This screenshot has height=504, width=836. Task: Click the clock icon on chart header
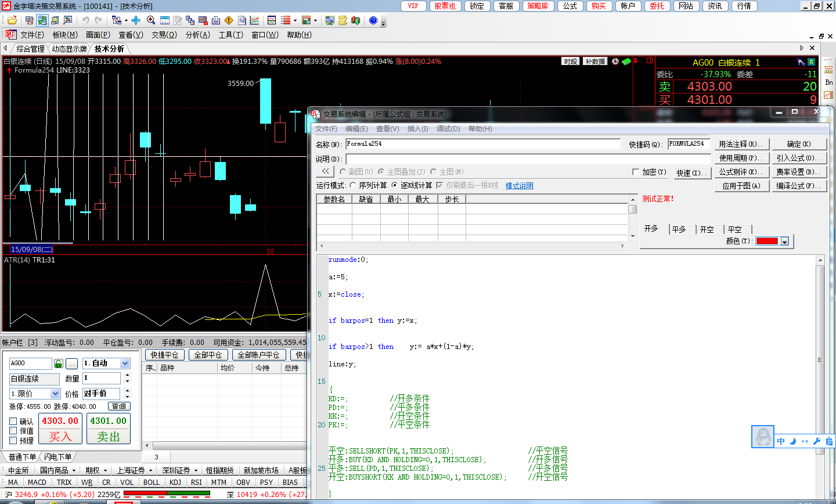point(615,61)
